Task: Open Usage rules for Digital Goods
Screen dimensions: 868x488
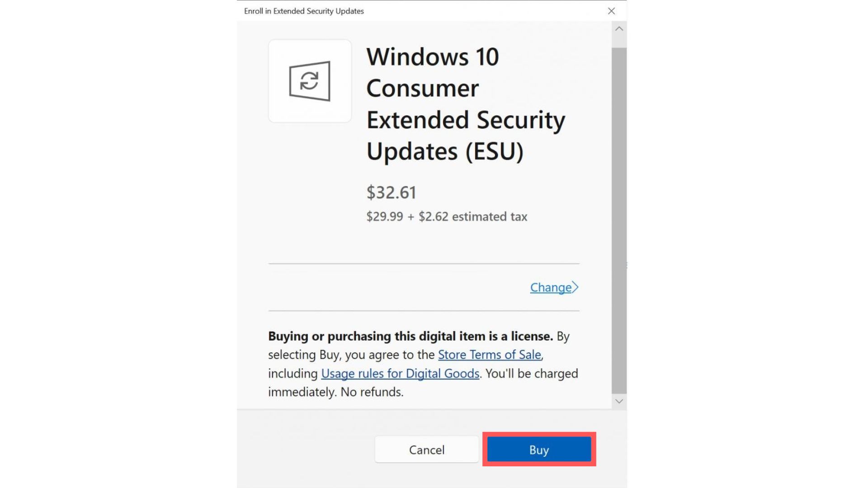Action: click(400, 374)
